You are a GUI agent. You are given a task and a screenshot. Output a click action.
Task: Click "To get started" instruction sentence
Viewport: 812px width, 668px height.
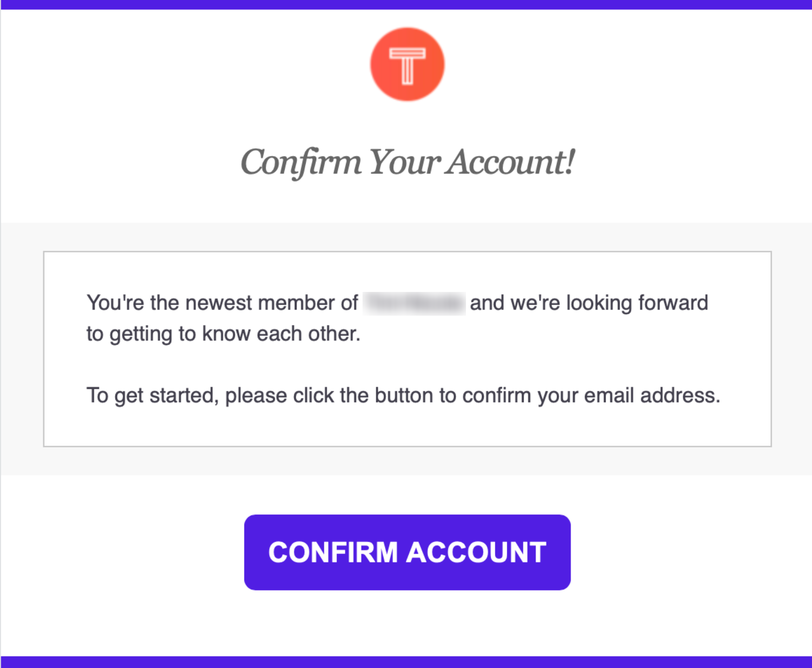coord(403,395)
